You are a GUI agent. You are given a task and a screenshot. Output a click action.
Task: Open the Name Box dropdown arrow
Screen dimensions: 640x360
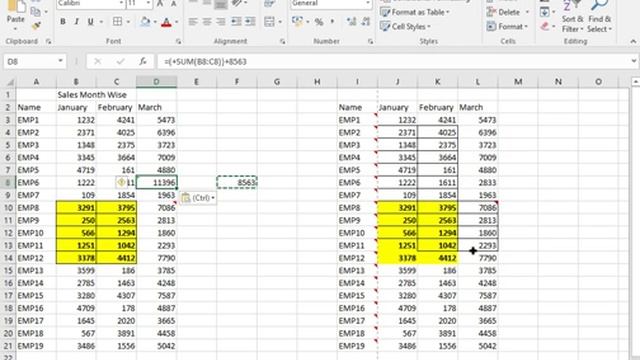click(60, 61)
